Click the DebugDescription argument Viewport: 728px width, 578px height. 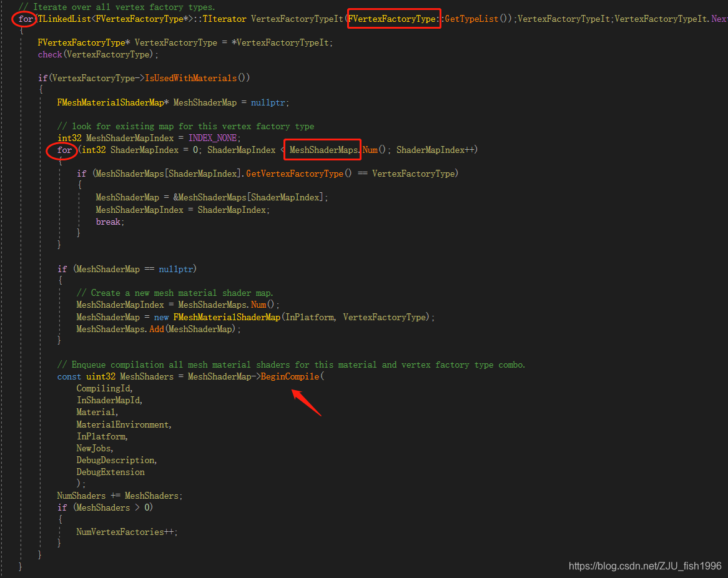tap(117, 460)
